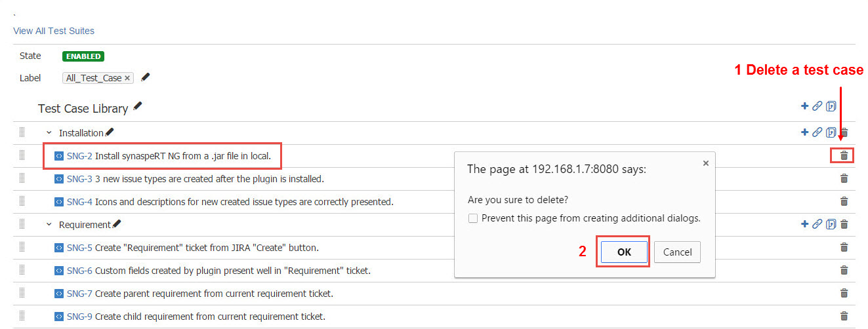Click the trash icon for test case SNG-6
The image size is (868, 329).
[844, 270]
